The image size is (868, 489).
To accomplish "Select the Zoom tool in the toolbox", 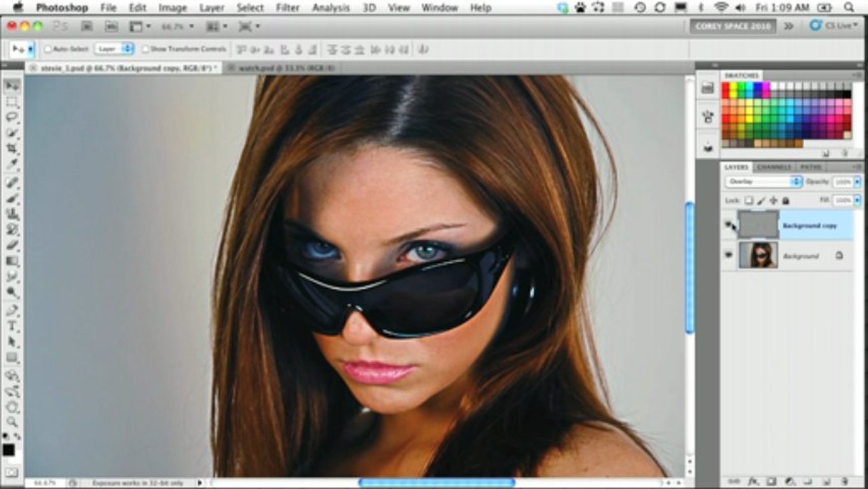I will (12, 422).
